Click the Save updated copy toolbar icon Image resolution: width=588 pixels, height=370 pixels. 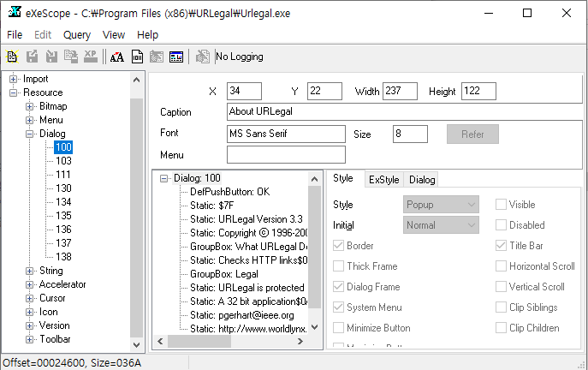click(x=71, y=57)
